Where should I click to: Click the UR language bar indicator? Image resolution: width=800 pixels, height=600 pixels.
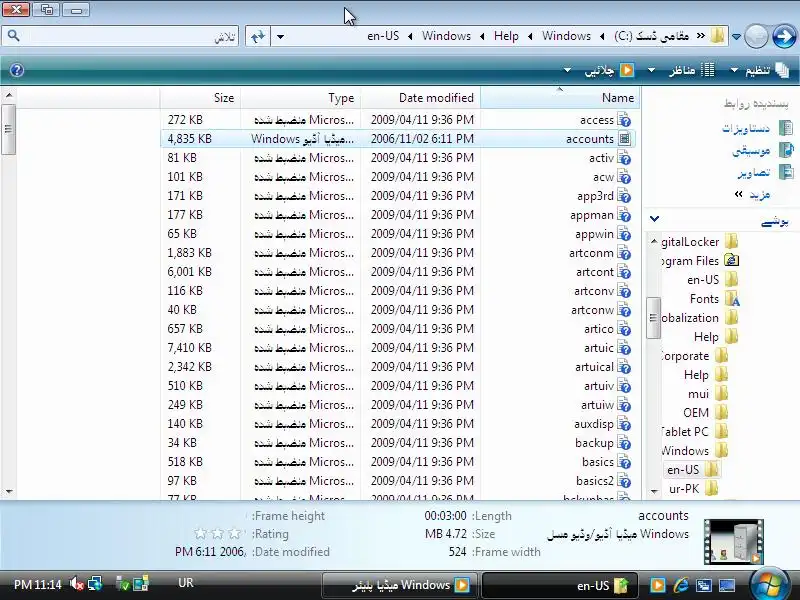186,583
